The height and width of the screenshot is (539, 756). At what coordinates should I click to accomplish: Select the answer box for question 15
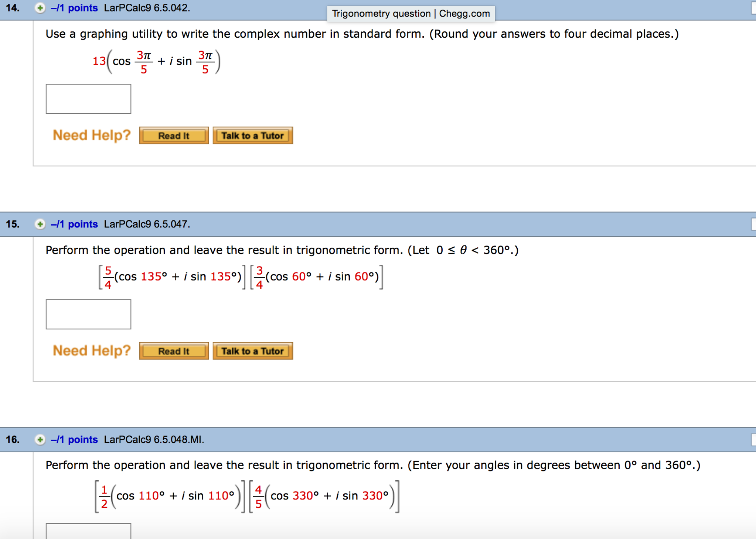pyautogui.click(x=88, y=314)
